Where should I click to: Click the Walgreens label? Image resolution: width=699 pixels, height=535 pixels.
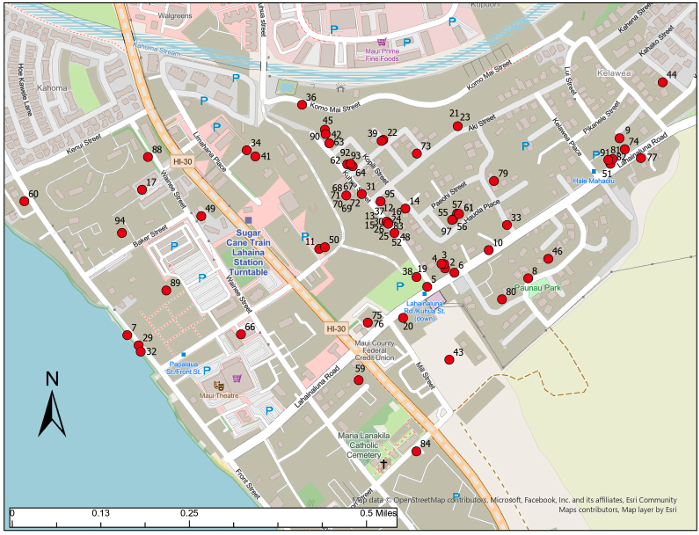(175, 16)
